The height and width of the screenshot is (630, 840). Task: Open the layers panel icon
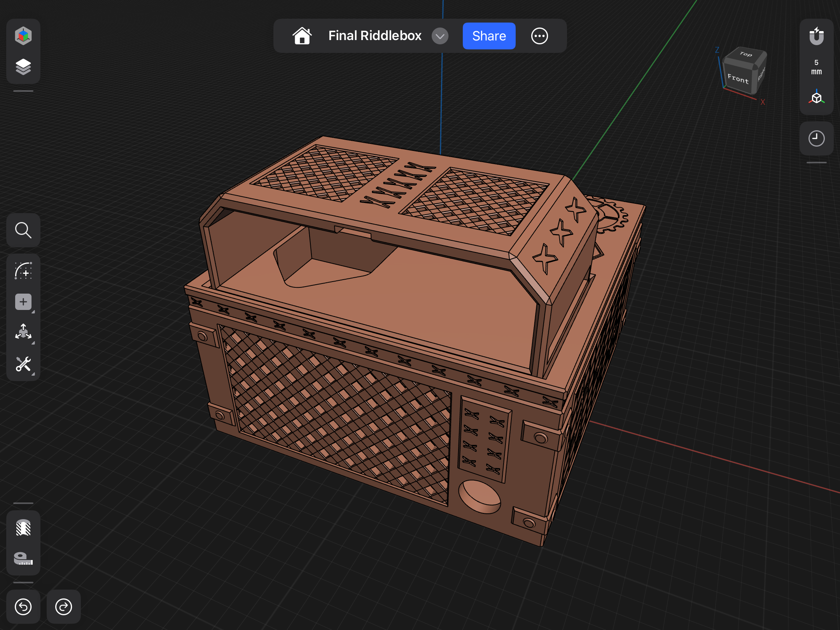pos(23,67)
